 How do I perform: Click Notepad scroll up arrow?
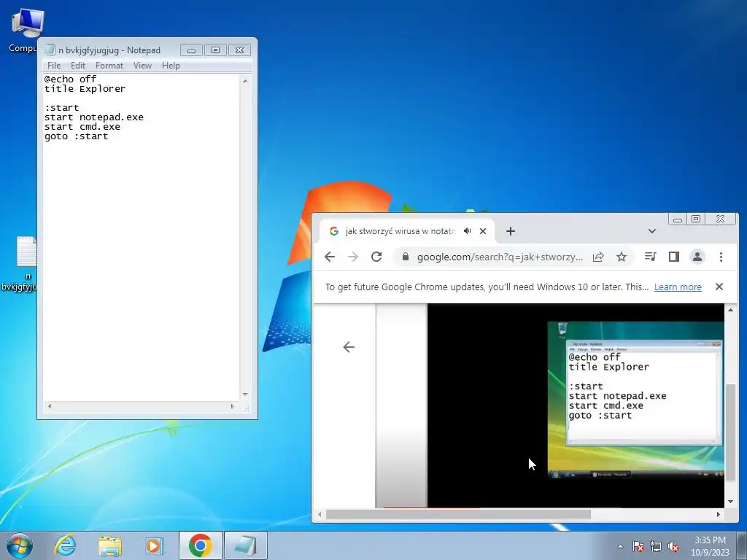[x=245, y=81]
